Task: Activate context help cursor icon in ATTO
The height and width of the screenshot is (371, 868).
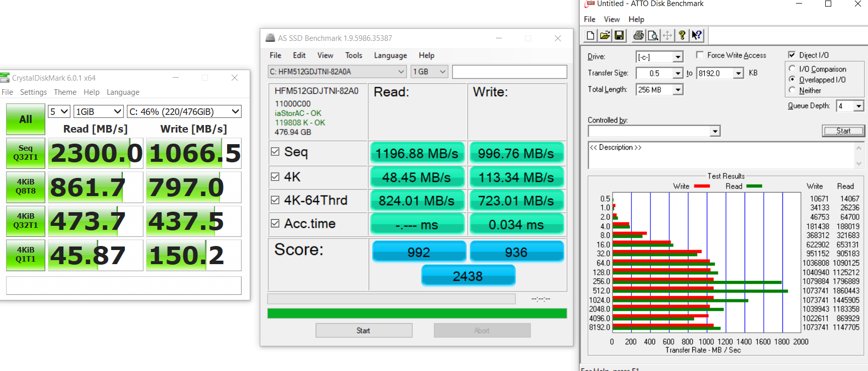Action: (x=696, y=35)
